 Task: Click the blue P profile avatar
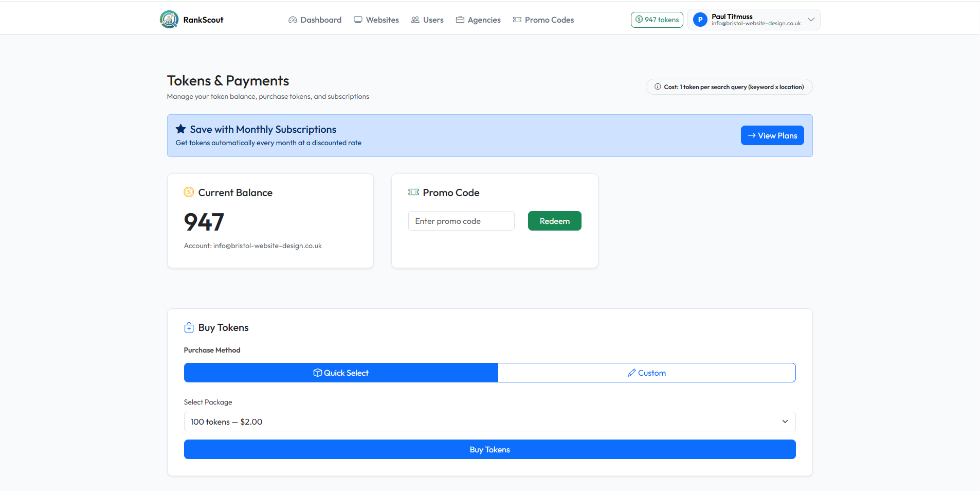700,20
